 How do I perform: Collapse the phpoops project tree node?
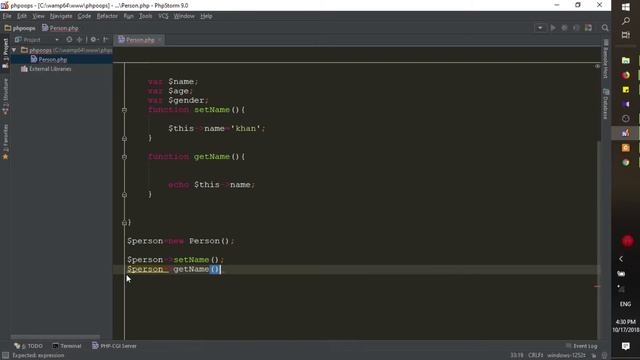(14, 50)
